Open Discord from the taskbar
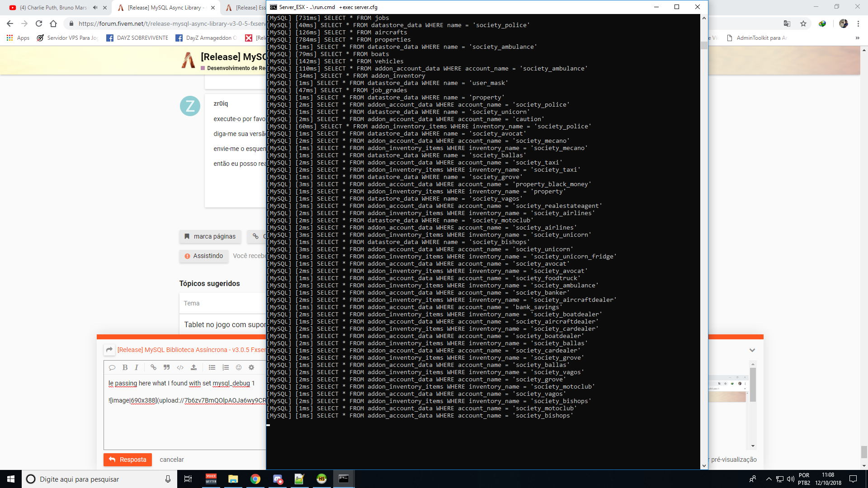868x488 pixels. coord(278,479)
